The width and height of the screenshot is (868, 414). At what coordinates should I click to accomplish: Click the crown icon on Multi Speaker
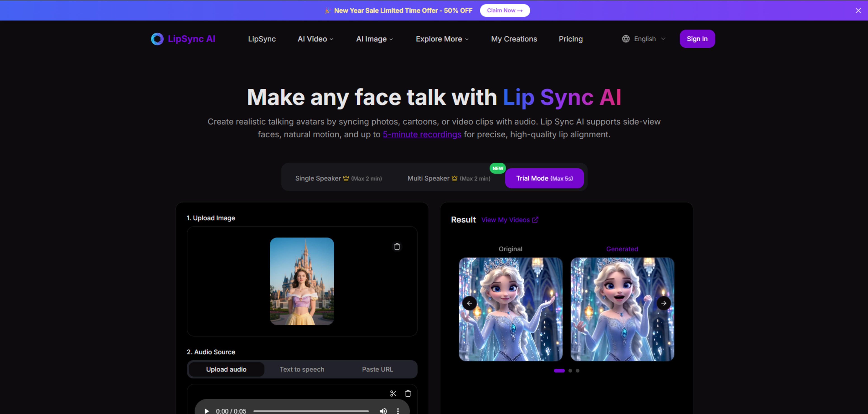point(455,178)
